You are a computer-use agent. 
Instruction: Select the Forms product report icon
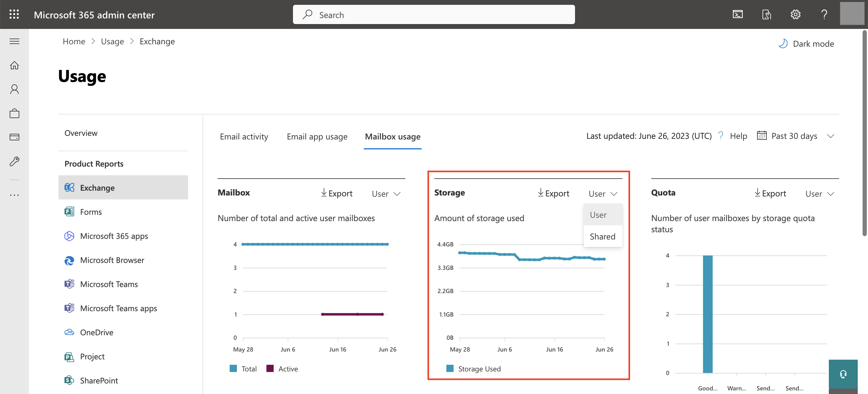(x=69, y=211)
